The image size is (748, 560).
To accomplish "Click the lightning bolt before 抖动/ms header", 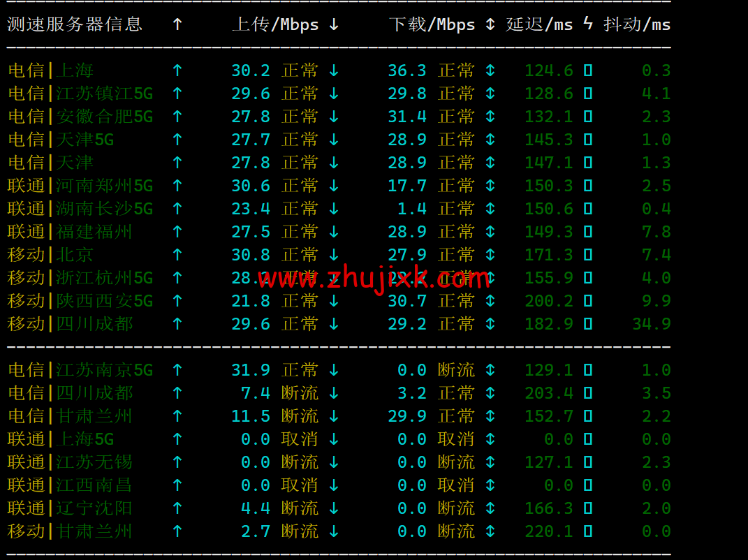I will [x=588, y=24].
